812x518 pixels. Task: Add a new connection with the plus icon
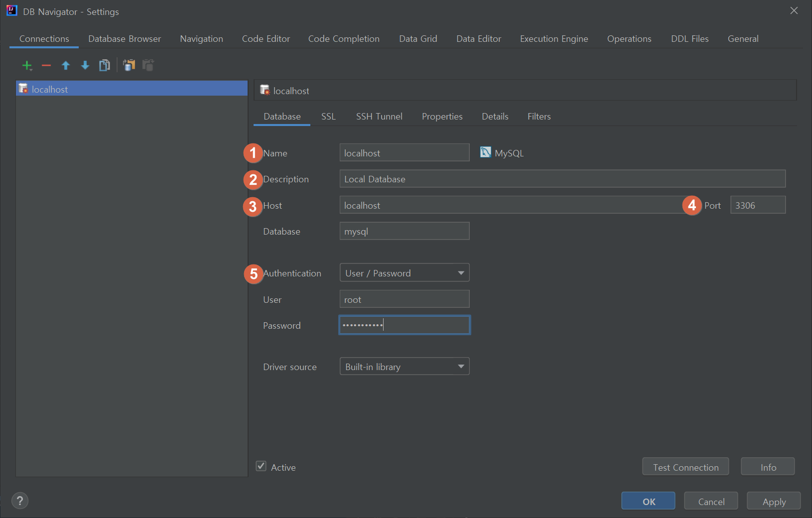click(27, 65)
